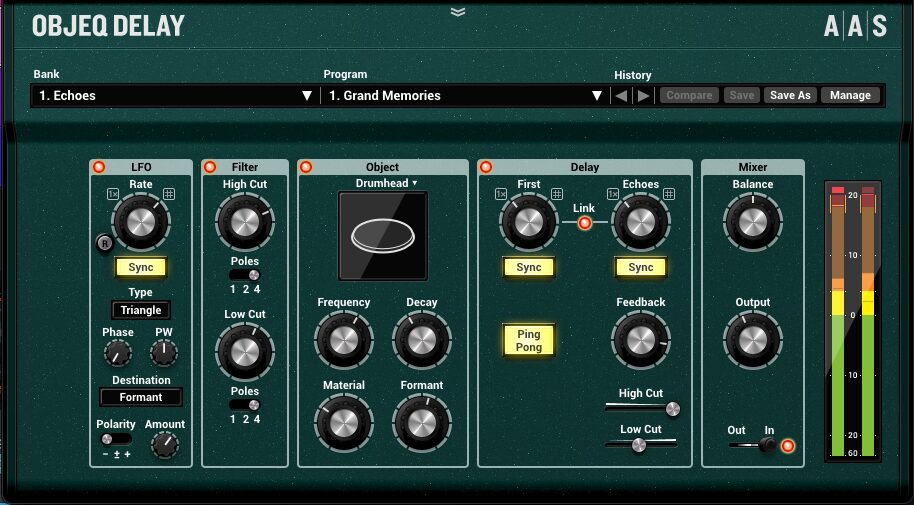Open the LFO Destination Formant selector
Screen dimensions: 914x505
(x=141, y=397)
